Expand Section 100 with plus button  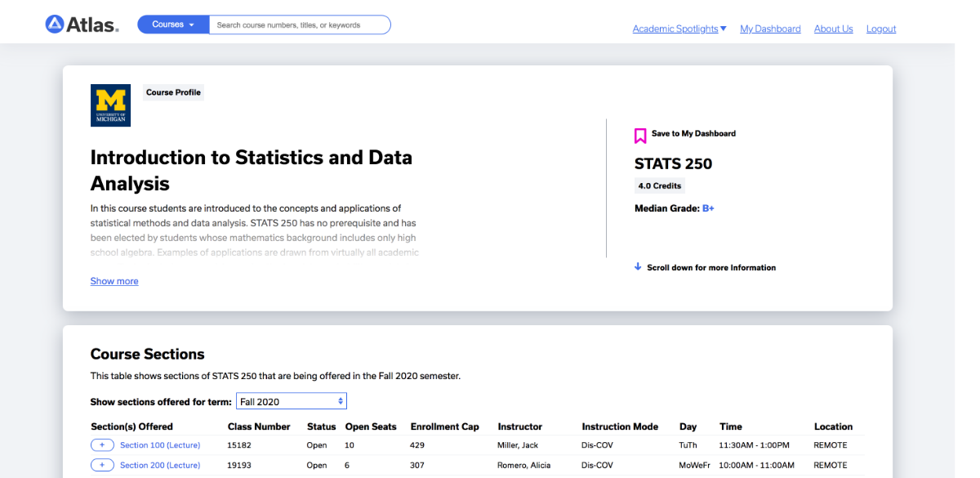click(x=102, y=445)
